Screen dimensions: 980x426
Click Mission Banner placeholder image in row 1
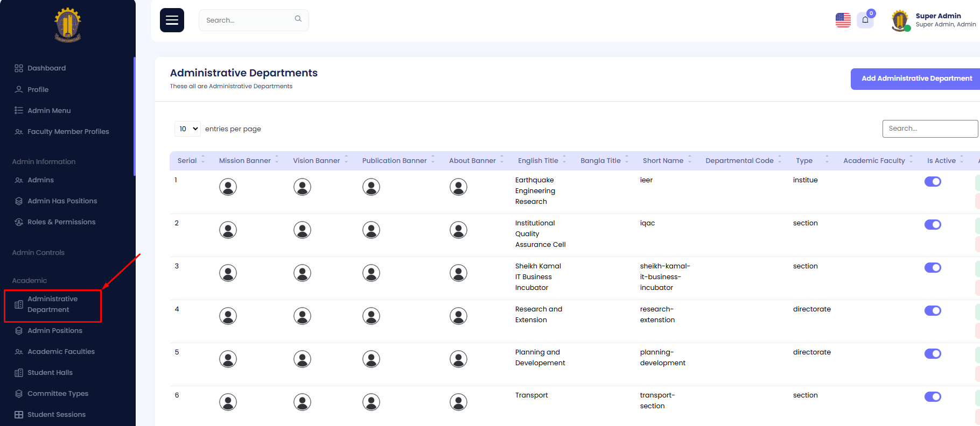point(228,187)
